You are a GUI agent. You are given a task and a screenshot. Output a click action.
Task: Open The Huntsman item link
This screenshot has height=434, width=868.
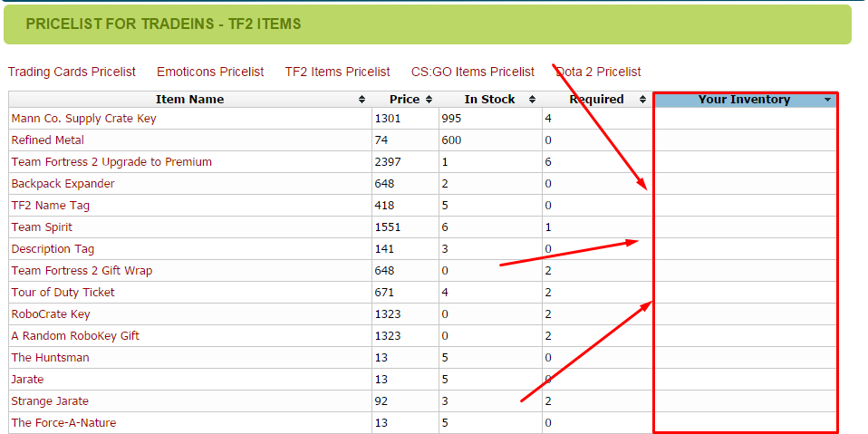click(x=50, y=358)
